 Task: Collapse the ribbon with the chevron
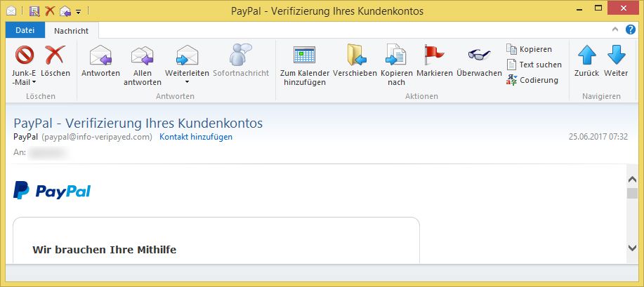pos(615,29)
